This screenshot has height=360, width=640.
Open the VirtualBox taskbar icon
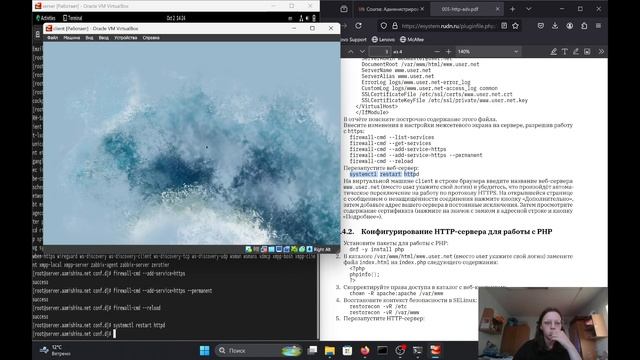tap(436, 350)
